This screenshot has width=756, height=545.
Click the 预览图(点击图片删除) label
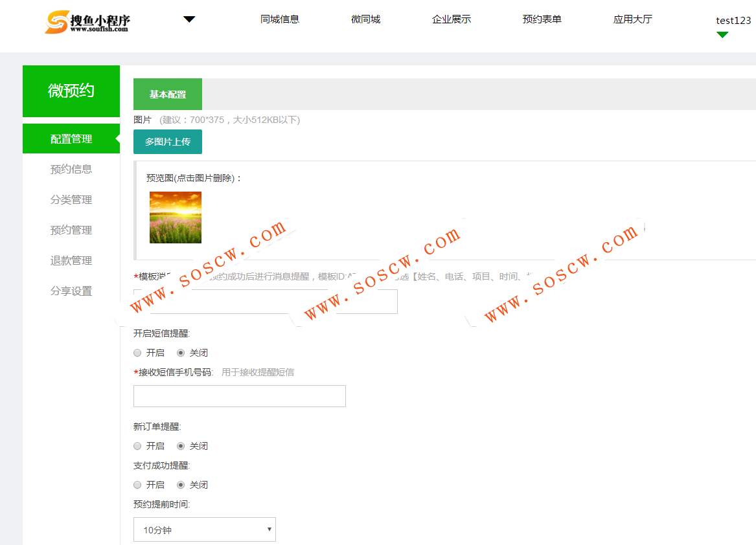pos(194,178)
